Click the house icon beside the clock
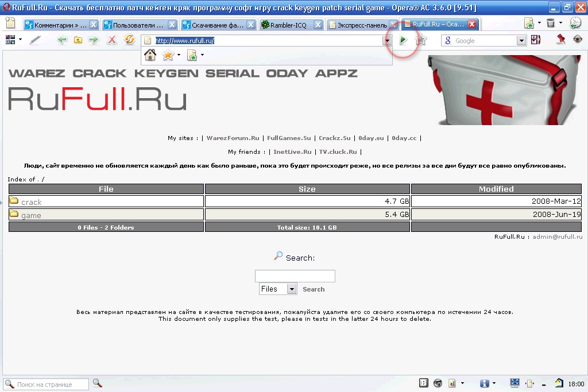 click(x=559, y=383)
